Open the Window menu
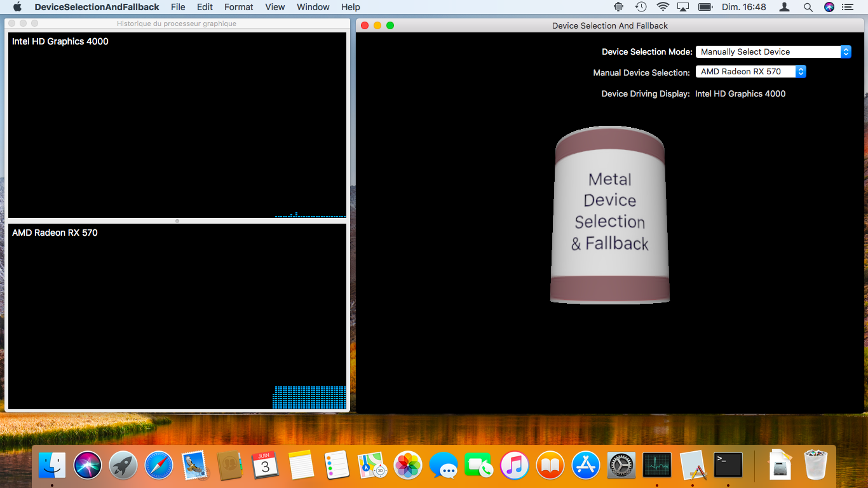Screen dimensions: 868x488 [x=313, y=7]
